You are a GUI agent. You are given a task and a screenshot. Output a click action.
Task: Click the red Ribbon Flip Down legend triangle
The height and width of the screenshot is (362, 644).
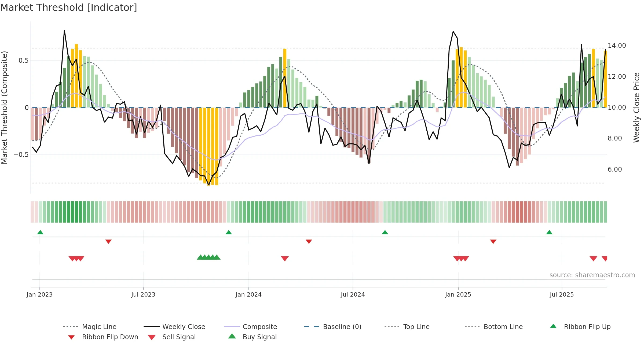tap(71, 337)
